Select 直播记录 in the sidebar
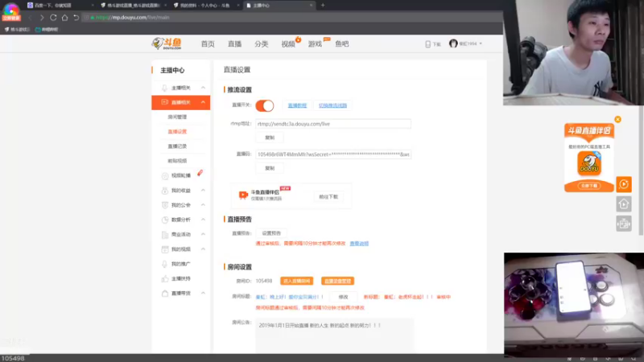Viewport: 644px width, 362px height. click(177, 146)
